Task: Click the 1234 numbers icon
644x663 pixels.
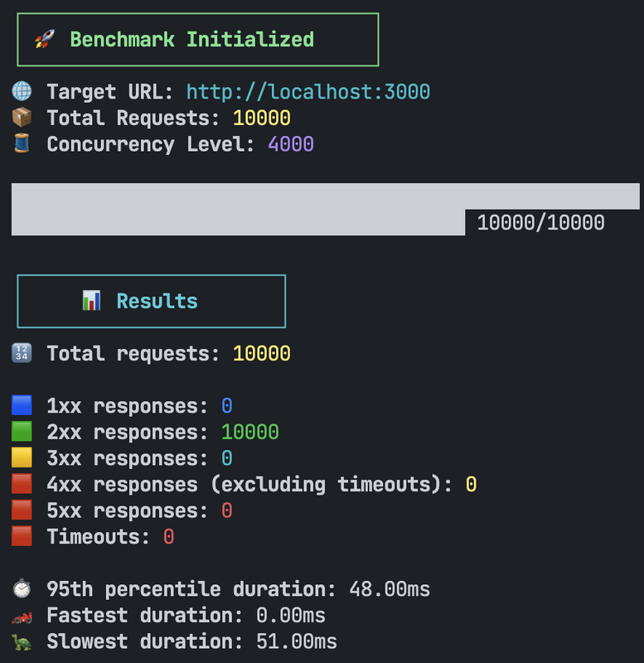Action: pyautogui.click(x=22, y=354)
